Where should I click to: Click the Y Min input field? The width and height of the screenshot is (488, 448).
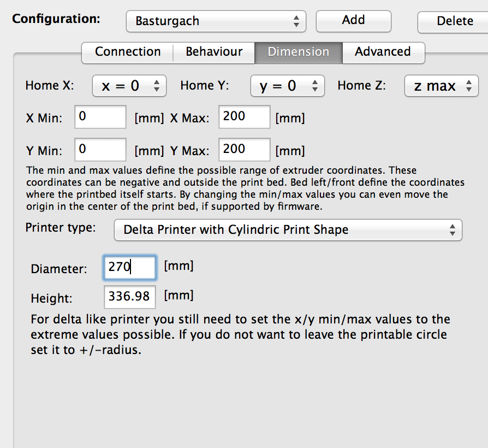[x=100, y=150]
